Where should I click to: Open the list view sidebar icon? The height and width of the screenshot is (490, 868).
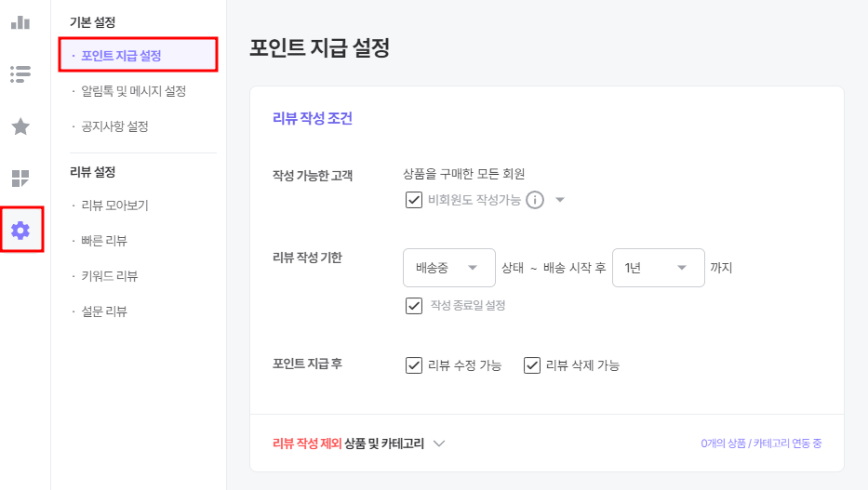(20, 74)
